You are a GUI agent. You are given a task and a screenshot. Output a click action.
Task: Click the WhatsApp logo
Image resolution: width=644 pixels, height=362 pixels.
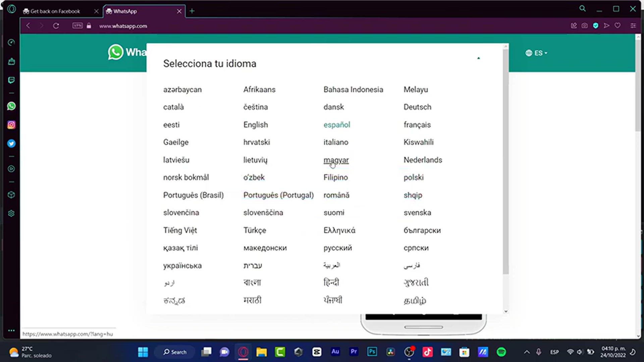pos(127,52)
